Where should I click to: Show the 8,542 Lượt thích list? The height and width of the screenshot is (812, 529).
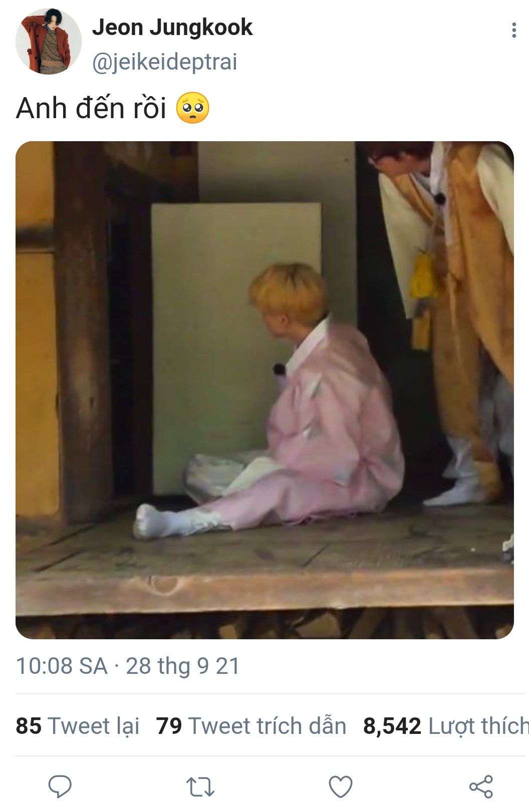446,726
